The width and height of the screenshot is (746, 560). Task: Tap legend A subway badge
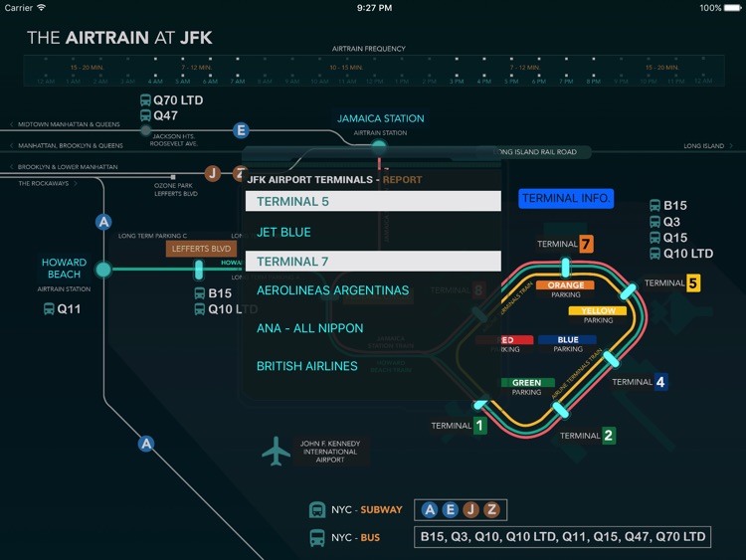click(x=430, y=510)
